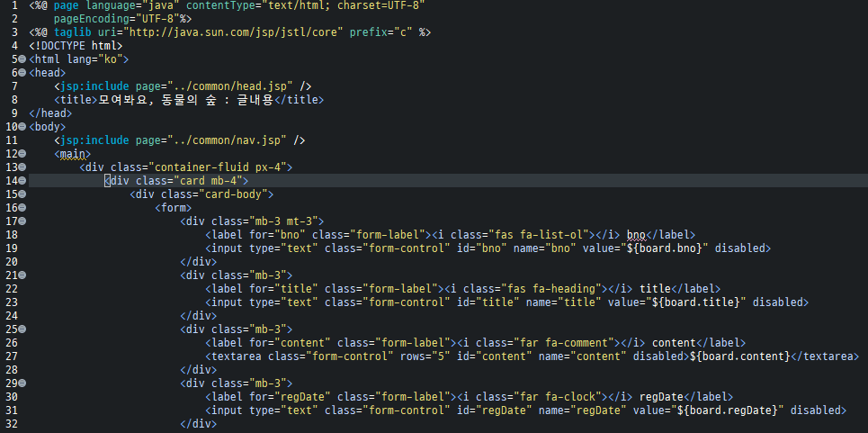Viewport: 868px width, 433px height.
Task: Collapse the html tag fold on line 5
Action: click(22, 59)
